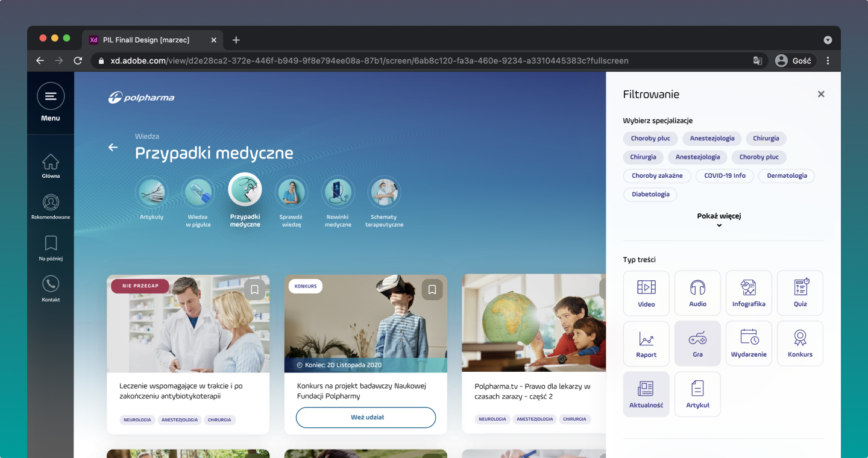Bookmark the Konkurs card
Image resolution: width=868 pixels, height=458 pixels.
[x=432, y=290]
